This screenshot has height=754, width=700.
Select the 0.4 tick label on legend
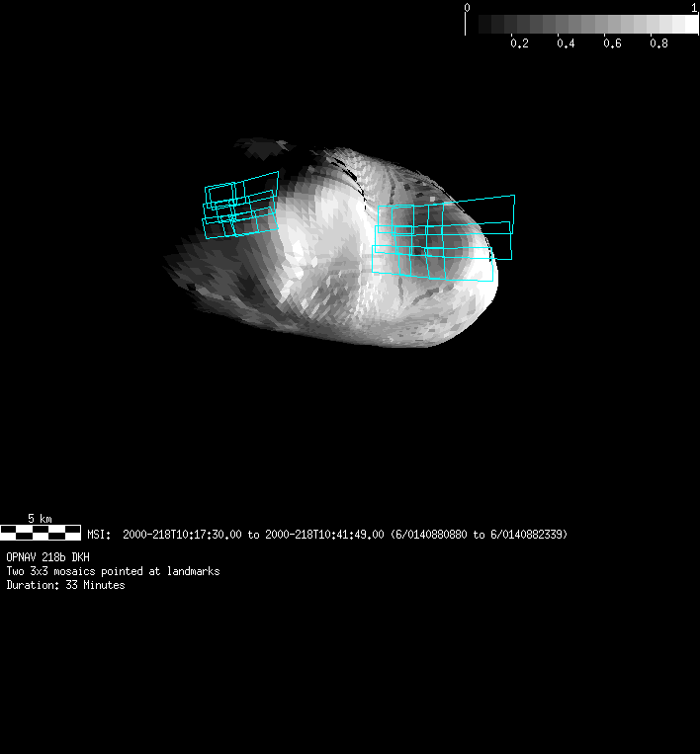coord(566,43)
